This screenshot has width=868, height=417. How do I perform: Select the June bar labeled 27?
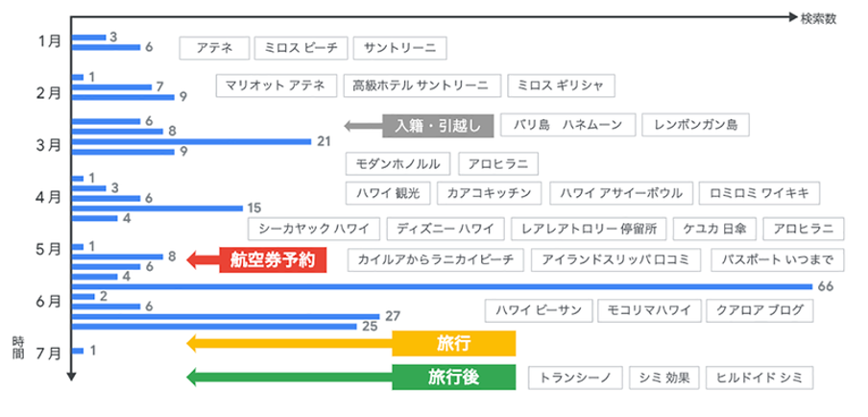(x=227, y=316)
